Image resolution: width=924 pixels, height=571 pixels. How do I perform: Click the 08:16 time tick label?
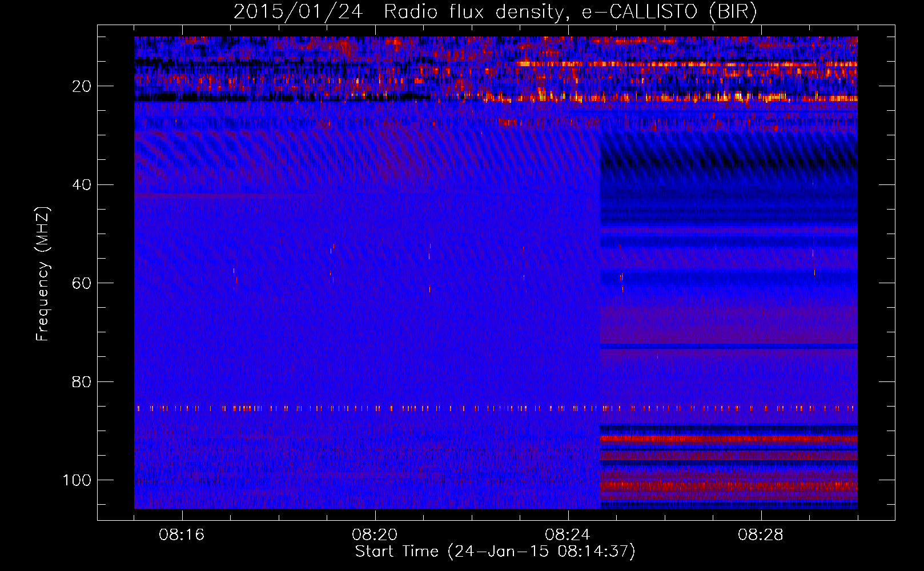182,535
